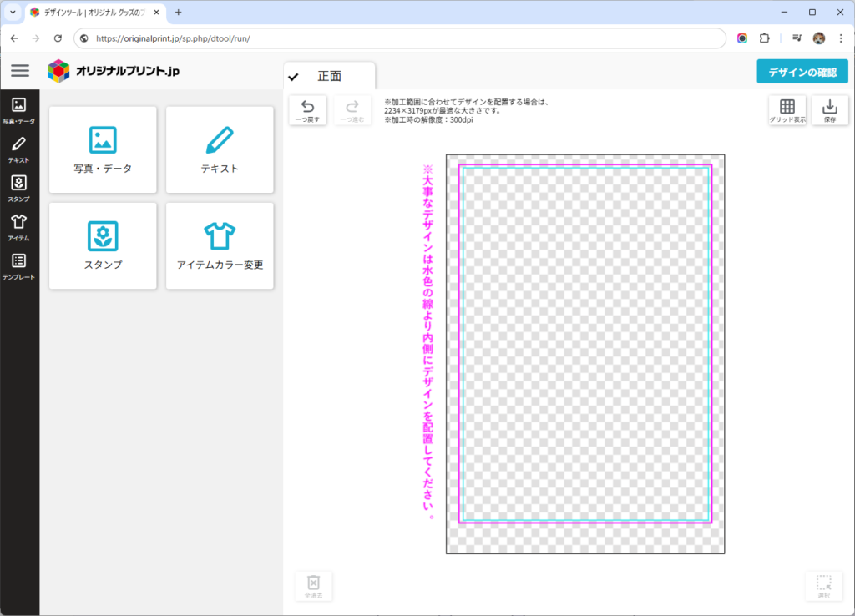Click the browser address bar

(x=401, y=38)
